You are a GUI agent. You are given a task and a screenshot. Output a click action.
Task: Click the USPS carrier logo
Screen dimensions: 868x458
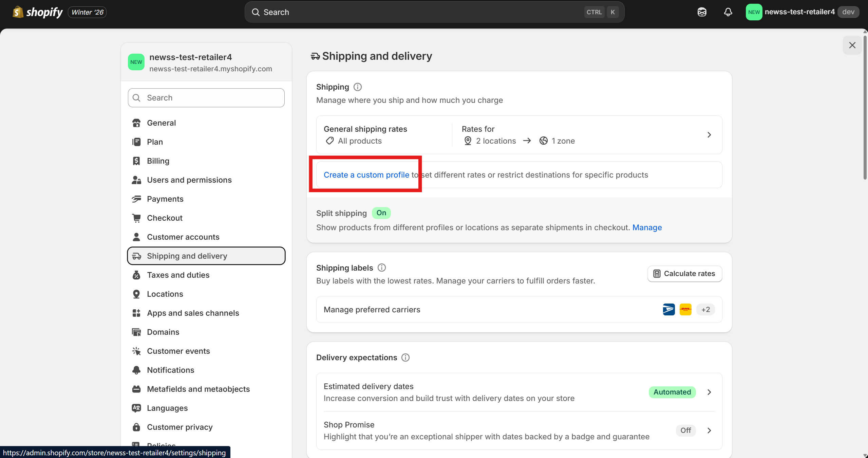668,309
